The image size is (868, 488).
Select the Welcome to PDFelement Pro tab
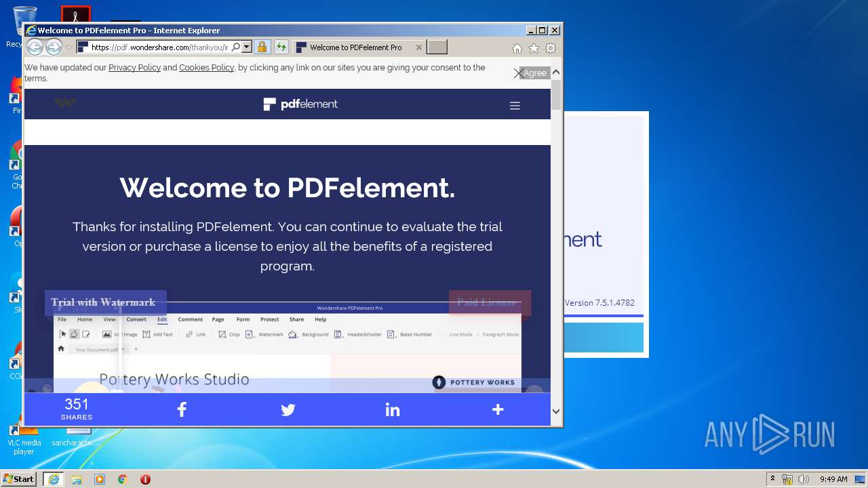tap(359, 47)
